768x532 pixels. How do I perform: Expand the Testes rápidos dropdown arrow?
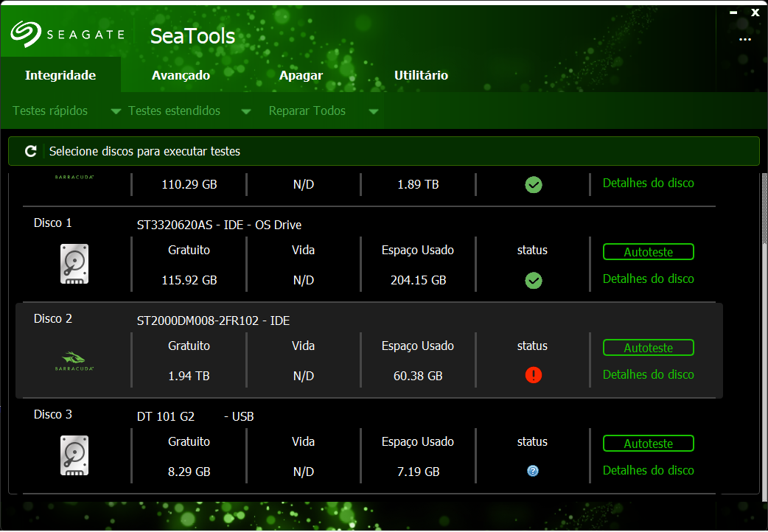[116, 112]
